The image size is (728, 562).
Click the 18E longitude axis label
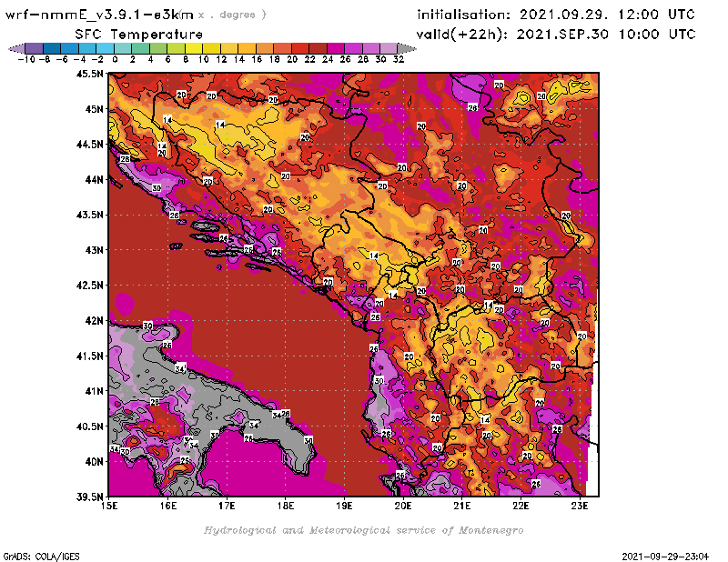pyautogui.click(x=286, y=506)
